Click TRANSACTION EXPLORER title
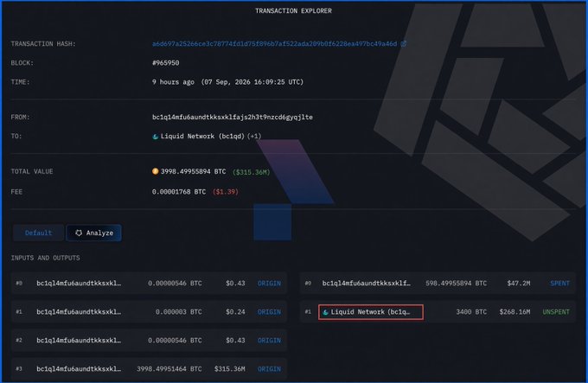588x383 pixels. pos(293,11)
